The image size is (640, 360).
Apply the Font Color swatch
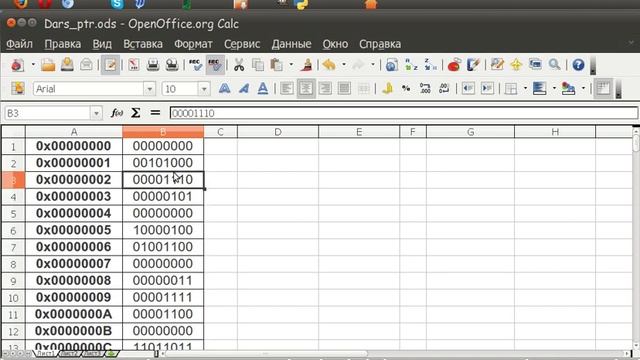click(x=569, y=89)
